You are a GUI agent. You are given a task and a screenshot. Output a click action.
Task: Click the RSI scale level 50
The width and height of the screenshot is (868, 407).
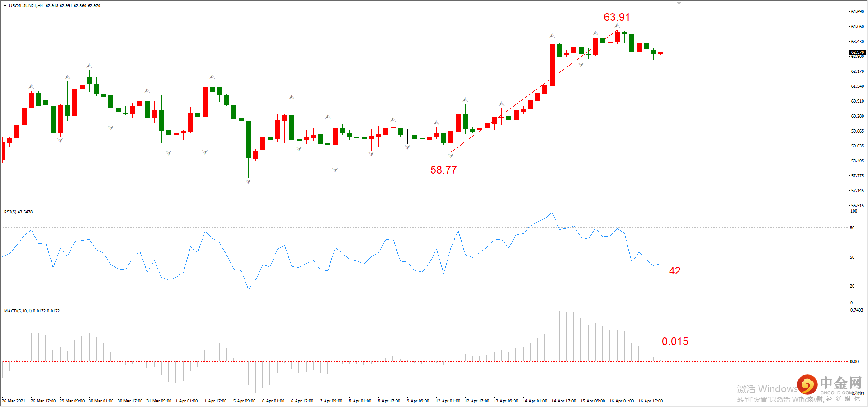click(x=853, y=257)
